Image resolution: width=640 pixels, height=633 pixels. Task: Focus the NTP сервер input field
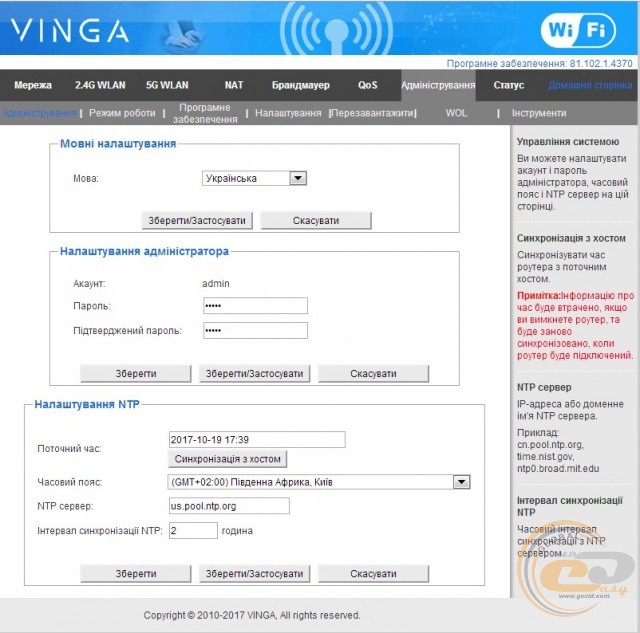[x=229, y=506]
